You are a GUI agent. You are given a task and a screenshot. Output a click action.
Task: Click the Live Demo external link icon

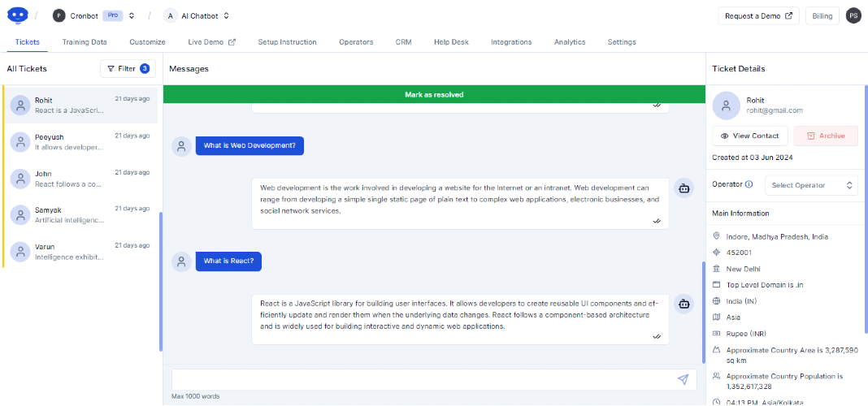232,42
